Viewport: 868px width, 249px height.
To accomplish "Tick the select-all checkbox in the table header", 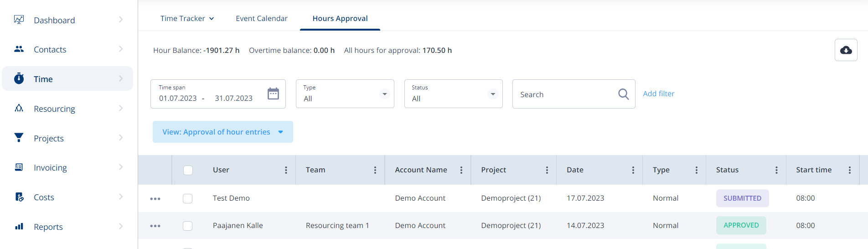I will click(188, 170).
